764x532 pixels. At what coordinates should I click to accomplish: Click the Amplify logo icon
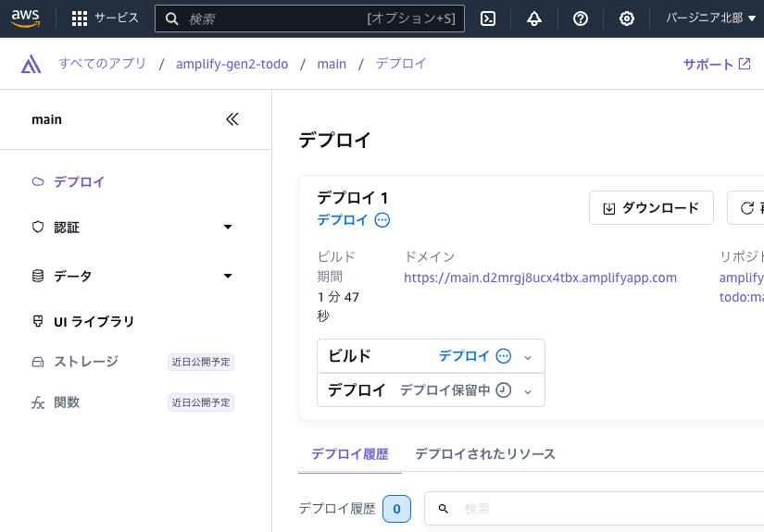click(x=31, y=64)
